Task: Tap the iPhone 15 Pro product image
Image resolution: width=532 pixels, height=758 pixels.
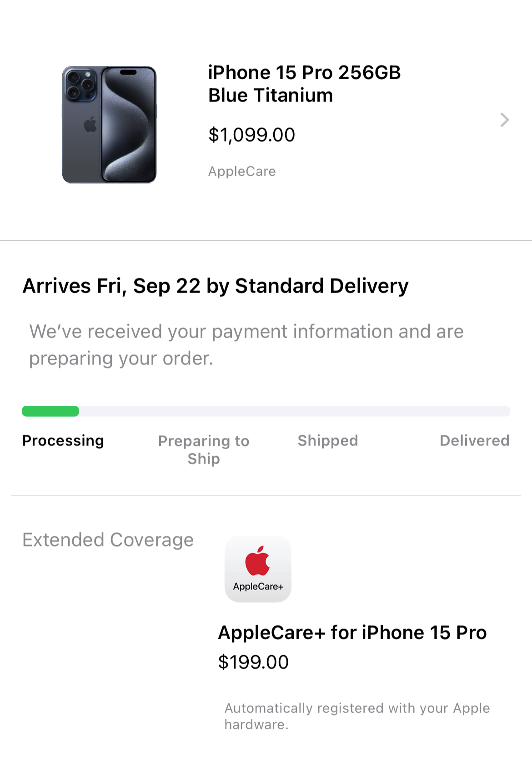Action: point(109,125)
